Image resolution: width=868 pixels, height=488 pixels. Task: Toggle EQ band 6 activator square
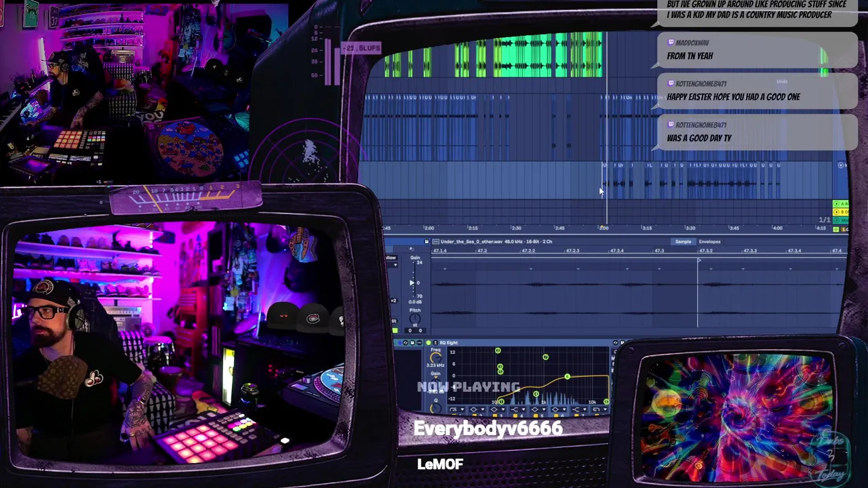[x=556, y=415]
